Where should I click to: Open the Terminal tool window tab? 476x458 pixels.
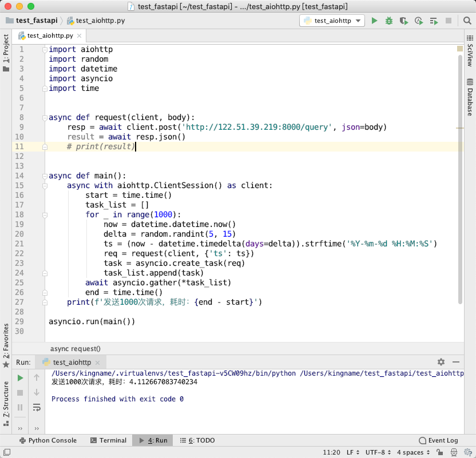108,440
